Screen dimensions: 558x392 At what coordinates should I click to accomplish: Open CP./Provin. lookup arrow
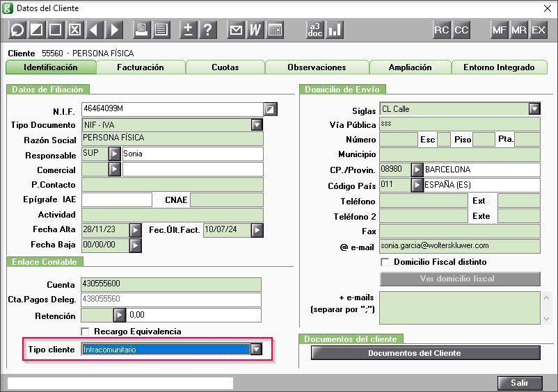click(417, 170)
